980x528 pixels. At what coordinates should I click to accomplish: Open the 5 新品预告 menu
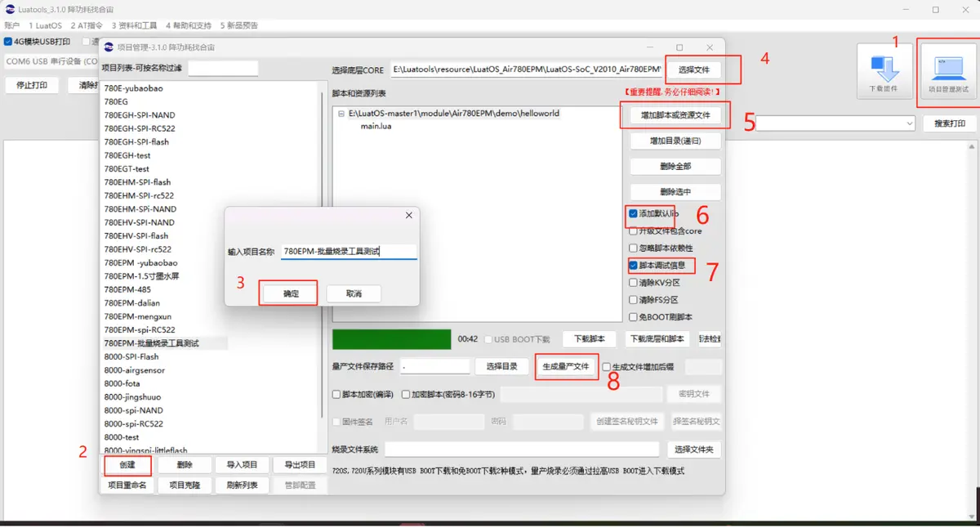point(239,25)
